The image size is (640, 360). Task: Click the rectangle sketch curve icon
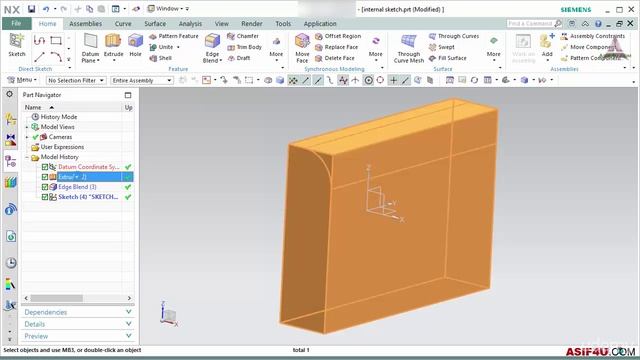(x=56, y=40)
